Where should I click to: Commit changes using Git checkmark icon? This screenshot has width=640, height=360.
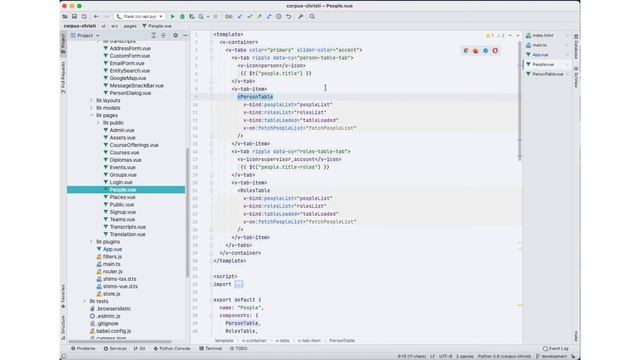pyautogui.click(x=250, y=16)
